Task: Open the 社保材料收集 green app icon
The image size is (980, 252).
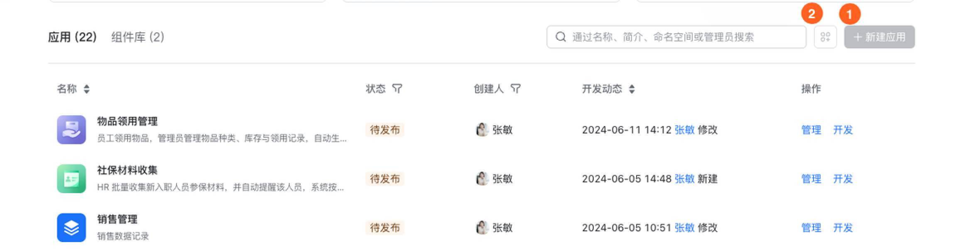Action: [x=71, y=179]
